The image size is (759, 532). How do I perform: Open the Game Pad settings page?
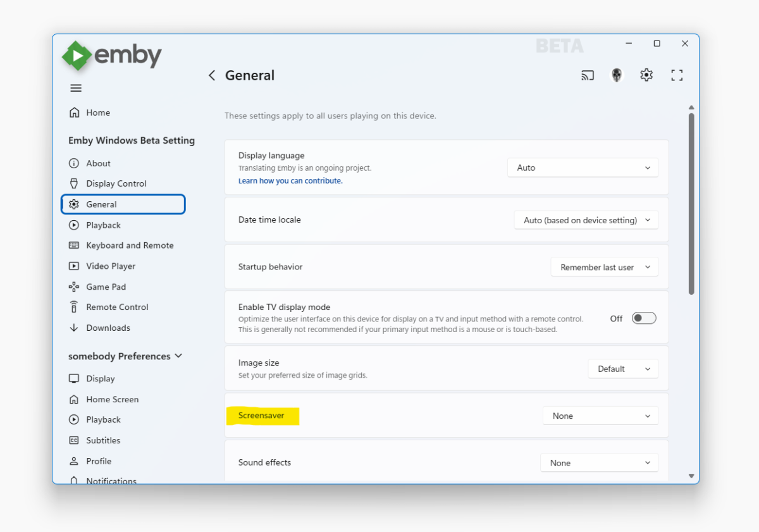tap(123, 287)
